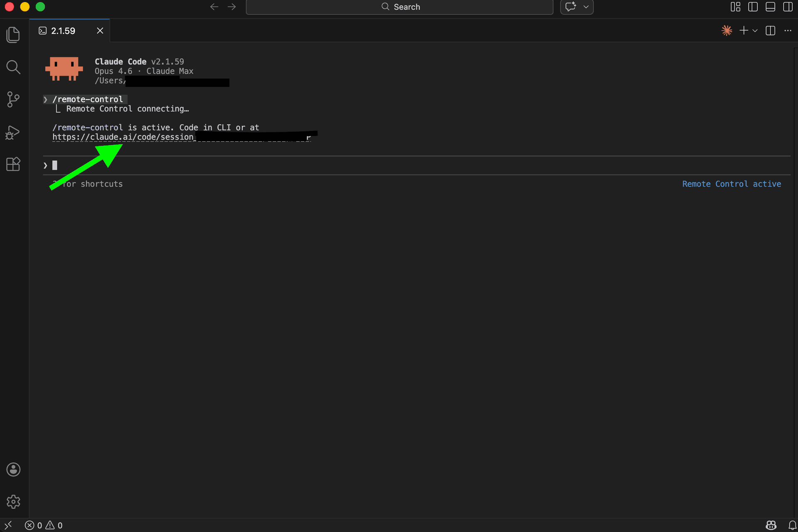
Task: Split the terminal
Action: [770, 30]
